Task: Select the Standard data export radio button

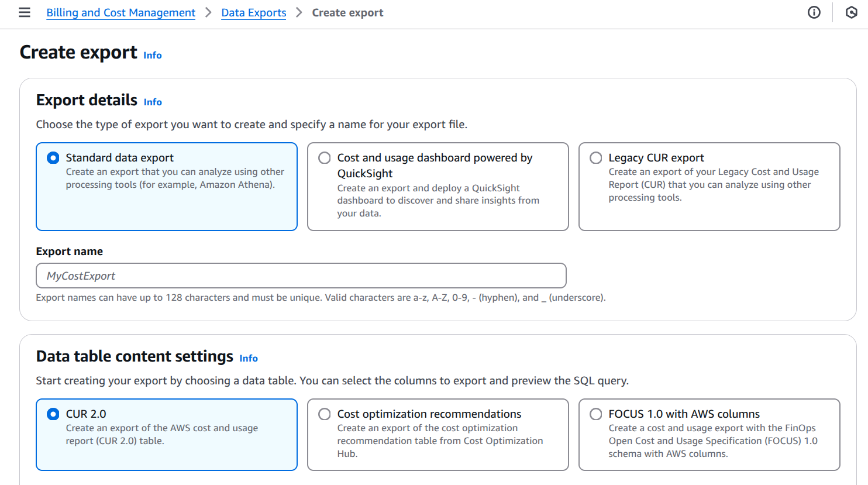Action: [x=53, y=157]
